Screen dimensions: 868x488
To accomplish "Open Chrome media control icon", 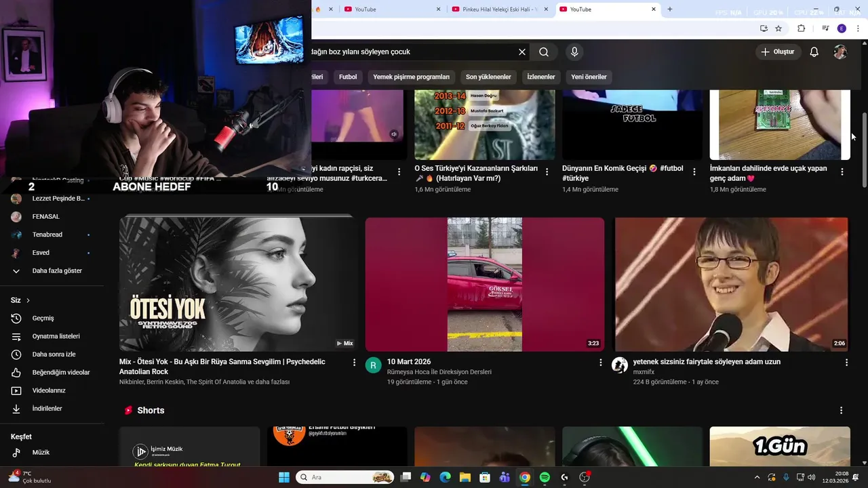I will coord(825,28).
